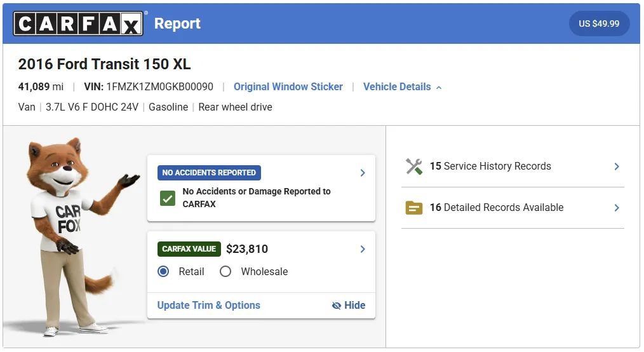Click the 16 Detailed Records Available text
This screenshot has width=644, height=352.
[497, 207]
